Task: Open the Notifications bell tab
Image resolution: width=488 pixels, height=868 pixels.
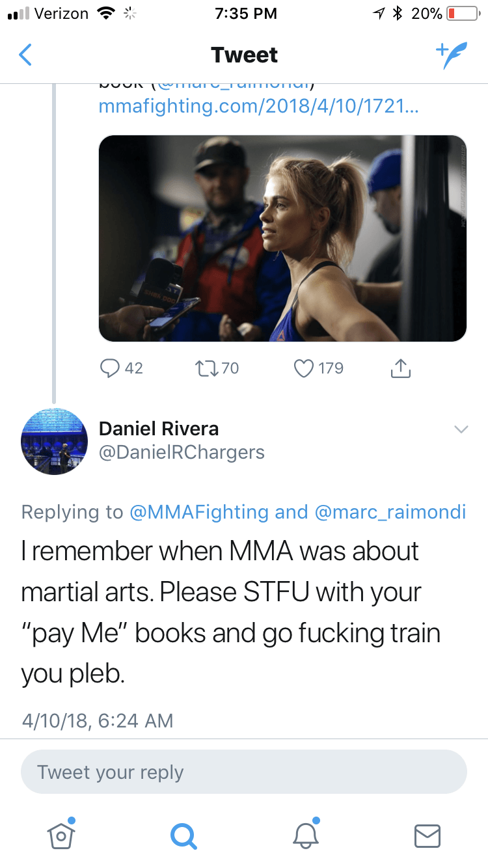Action: tap(305, 833)
